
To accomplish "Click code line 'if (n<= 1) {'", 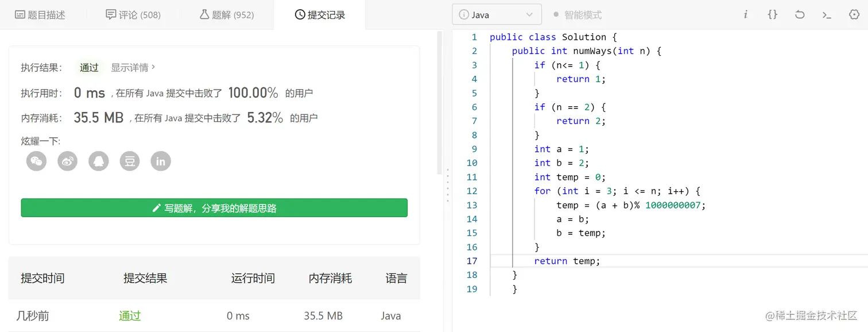I will point(567,65).
